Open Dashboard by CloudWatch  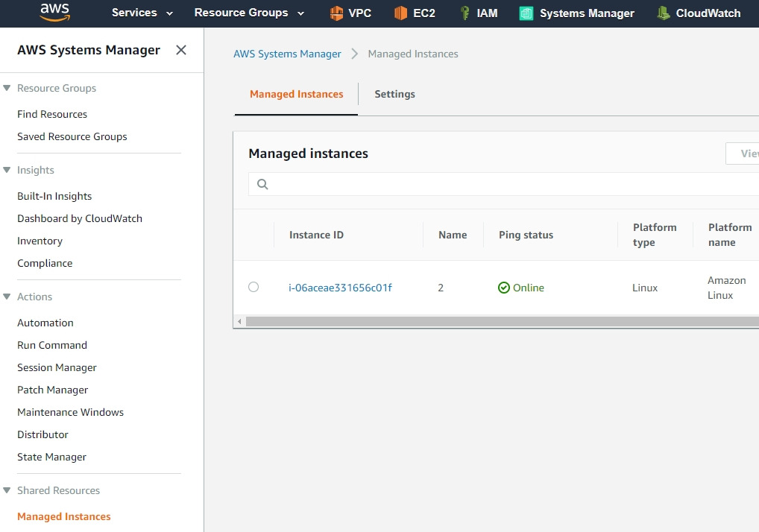tap(80, 218)
